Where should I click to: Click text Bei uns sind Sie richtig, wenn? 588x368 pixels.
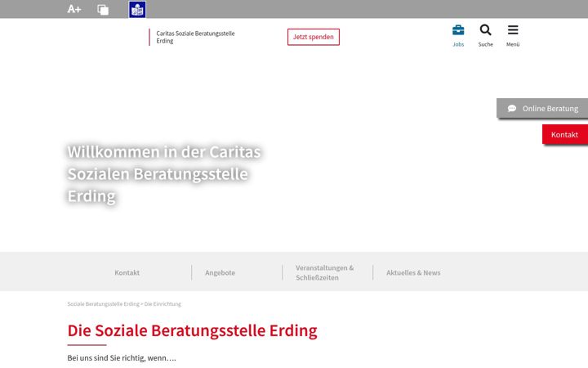(122, 358)
